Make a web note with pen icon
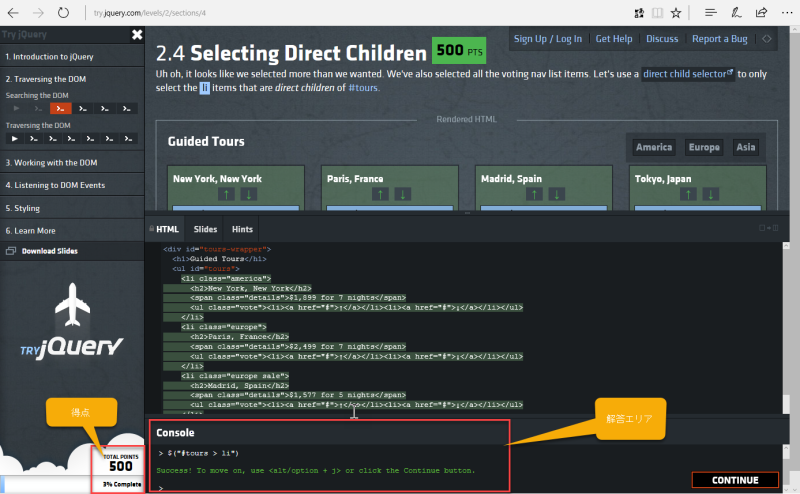800x494 pixels. pyautogui.click(x=736, y=13)
